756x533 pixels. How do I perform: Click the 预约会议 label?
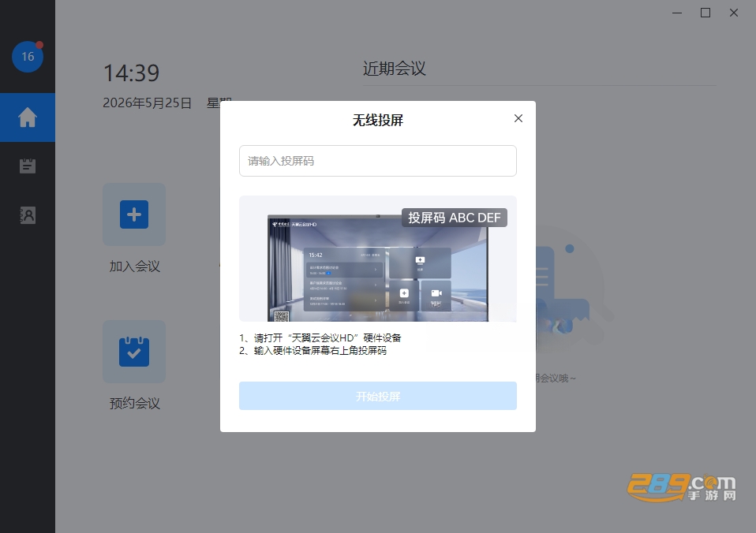point(134,404)
